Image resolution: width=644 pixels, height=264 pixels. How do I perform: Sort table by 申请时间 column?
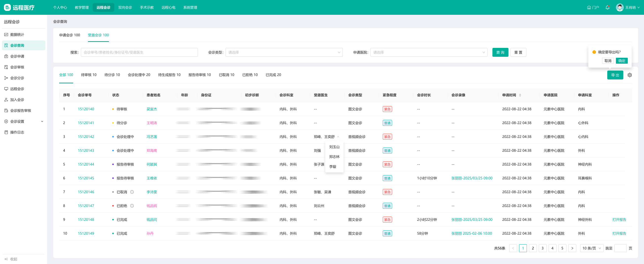[x=520, y=95]
